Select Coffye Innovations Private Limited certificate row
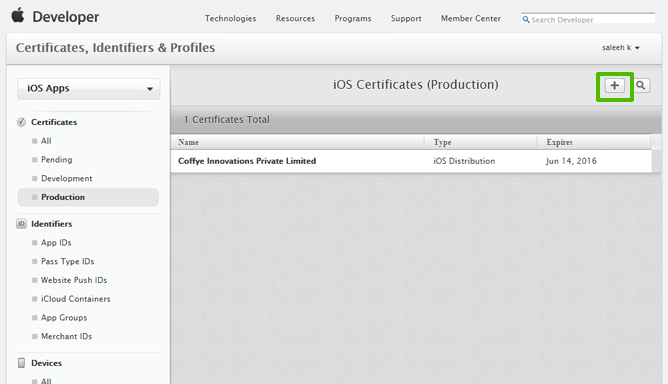 pyautogui.click(x=411, y=161)
